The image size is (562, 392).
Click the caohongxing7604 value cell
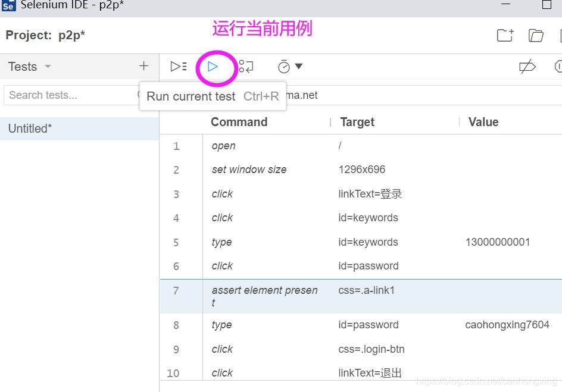click(507, 325)
